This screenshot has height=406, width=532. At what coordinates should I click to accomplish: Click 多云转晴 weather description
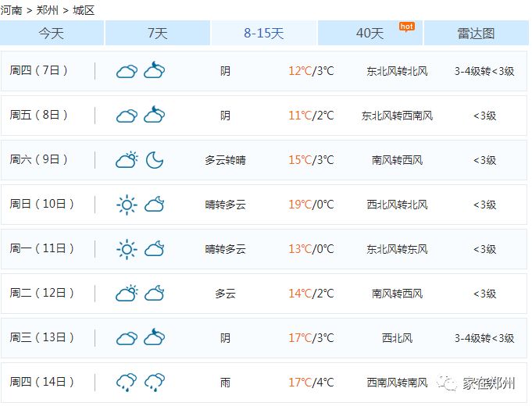(x=225, y=160)
